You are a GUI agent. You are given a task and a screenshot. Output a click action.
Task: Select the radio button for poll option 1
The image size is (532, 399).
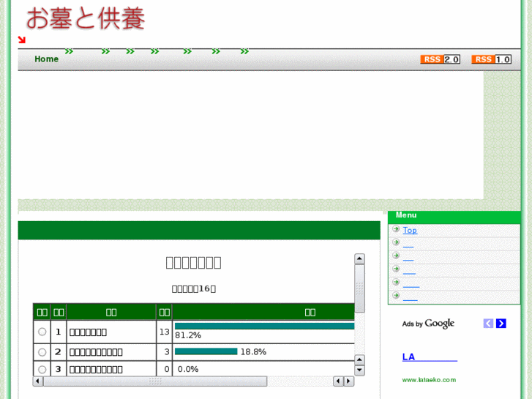[x=42, y=332]
